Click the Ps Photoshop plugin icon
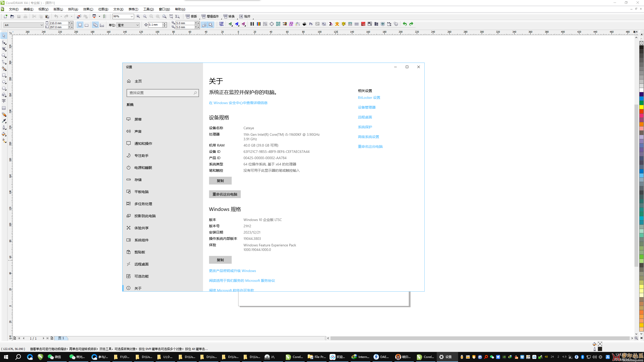Screen dimensions: 644x362 point(311,24)
